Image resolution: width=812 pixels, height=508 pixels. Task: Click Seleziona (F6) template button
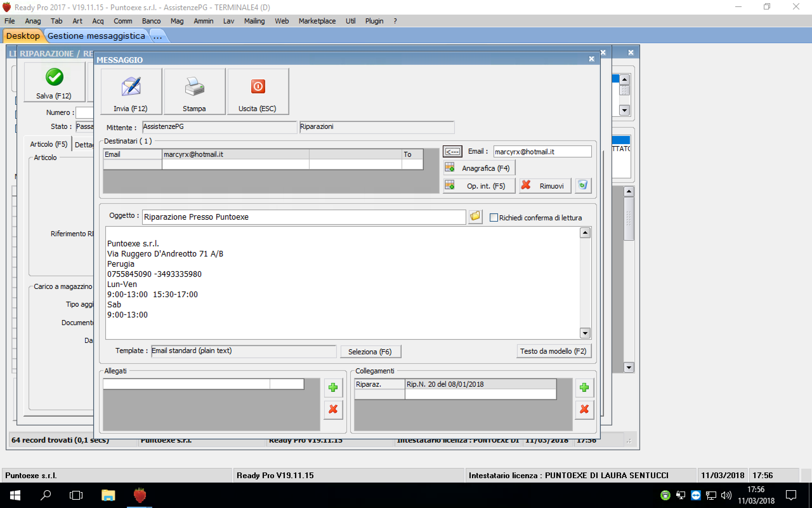370,351
